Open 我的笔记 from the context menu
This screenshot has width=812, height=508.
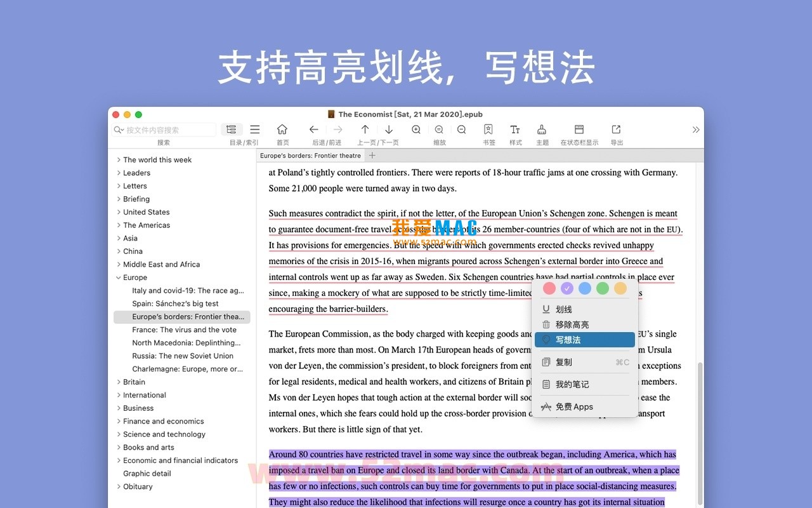tap(570, 384)
